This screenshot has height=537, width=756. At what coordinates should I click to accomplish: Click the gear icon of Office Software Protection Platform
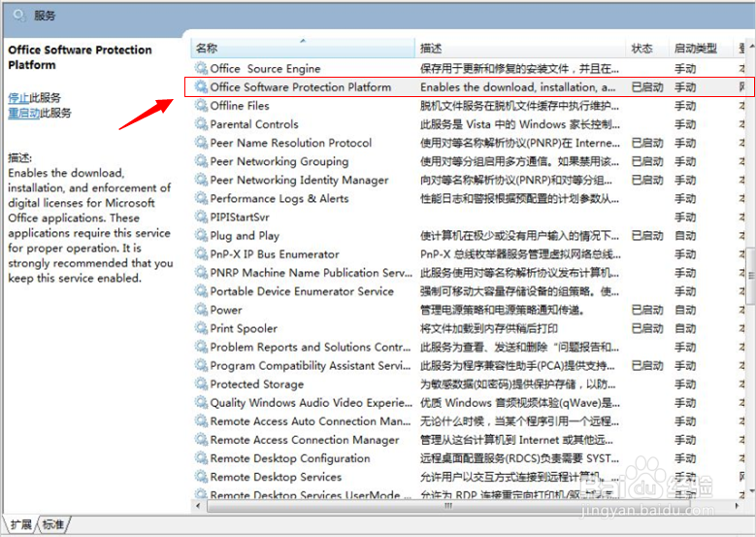(201, 86)
